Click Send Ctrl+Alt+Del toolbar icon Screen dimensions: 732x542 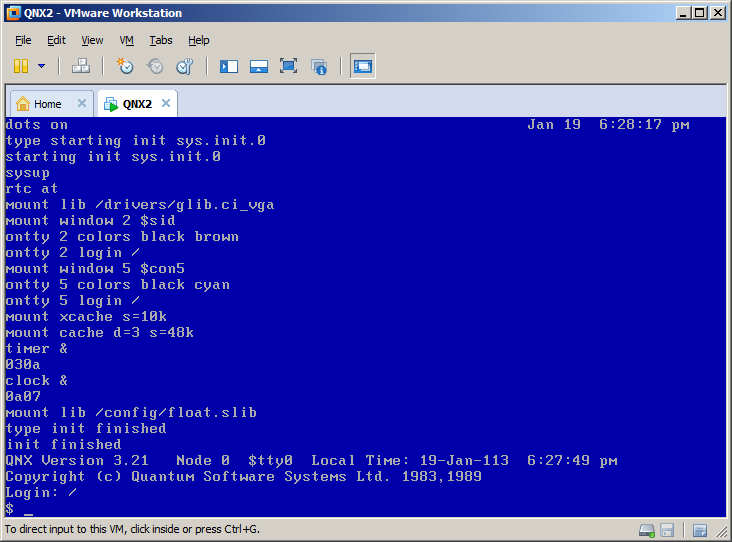(81, 66)
